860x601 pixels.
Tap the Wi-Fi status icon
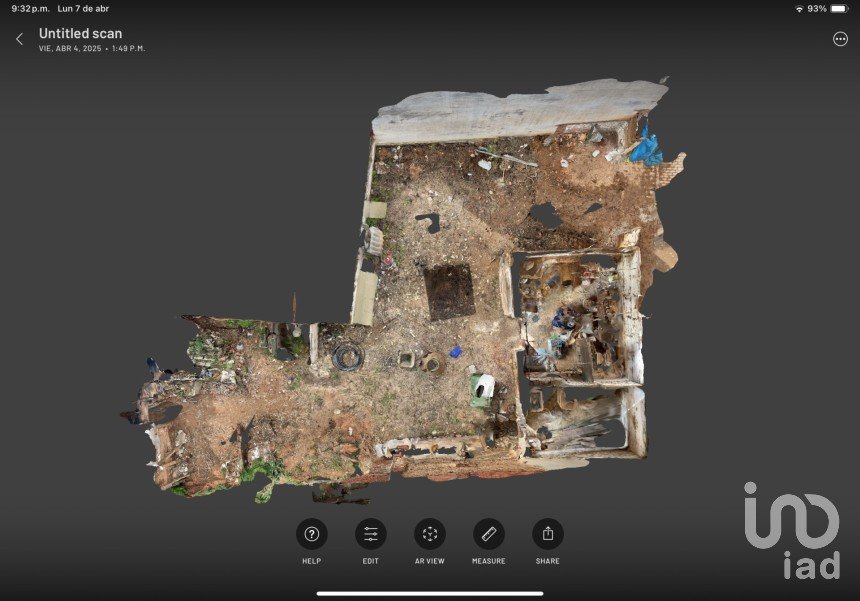click(x=799, y=9)
